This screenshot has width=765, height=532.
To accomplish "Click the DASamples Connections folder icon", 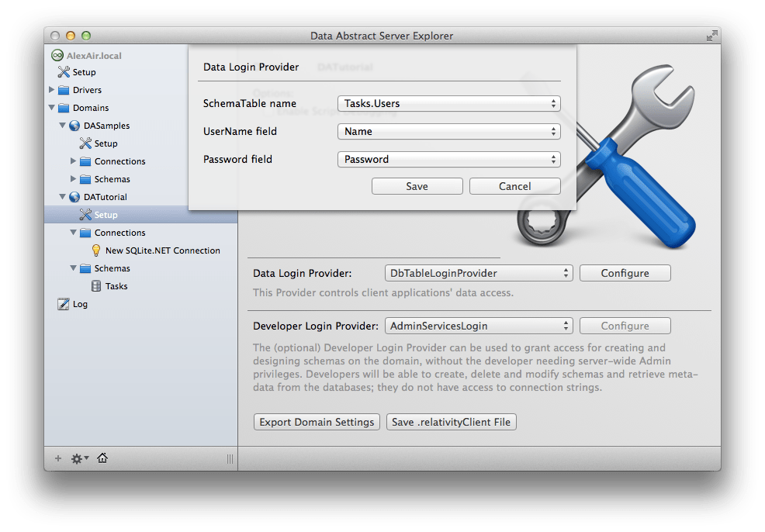I will [x=85, y=161].
